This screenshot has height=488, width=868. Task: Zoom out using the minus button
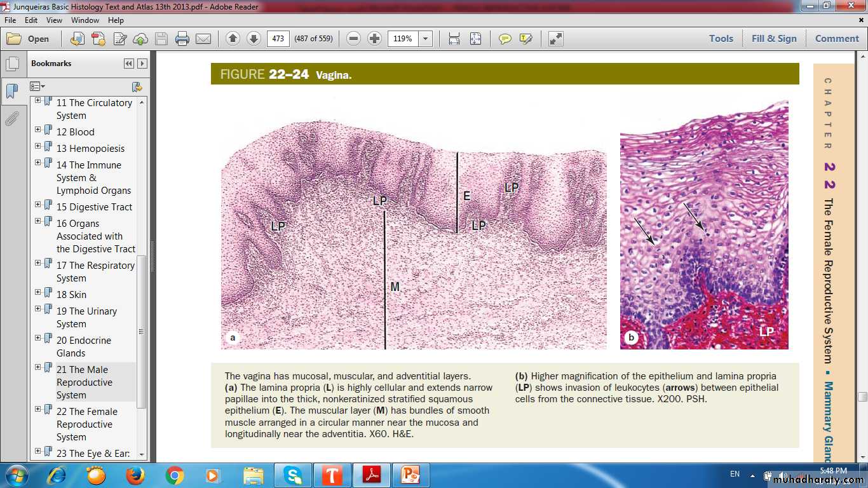click(354, 39)
